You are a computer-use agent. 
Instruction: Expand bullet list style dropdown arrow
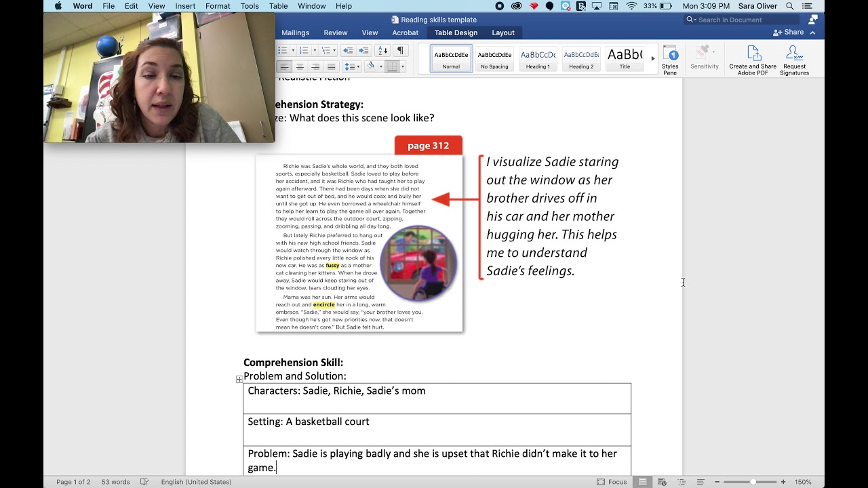[x=293, y=51]
